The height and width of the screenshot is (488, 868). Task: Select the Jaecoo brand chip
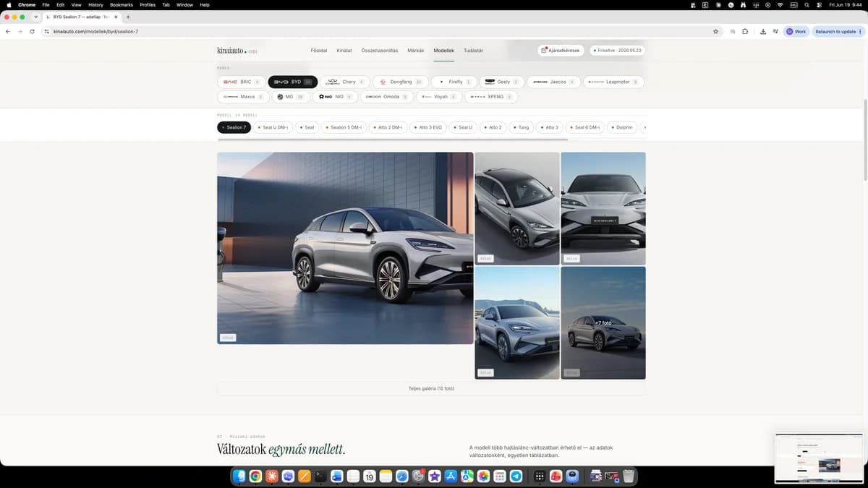553,82
